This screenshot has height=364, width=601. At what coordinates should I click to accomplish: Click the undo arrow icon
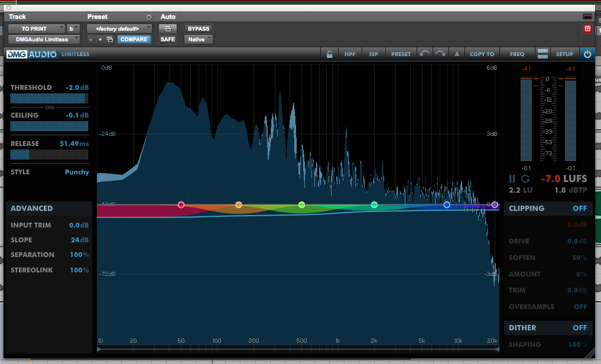424,54
